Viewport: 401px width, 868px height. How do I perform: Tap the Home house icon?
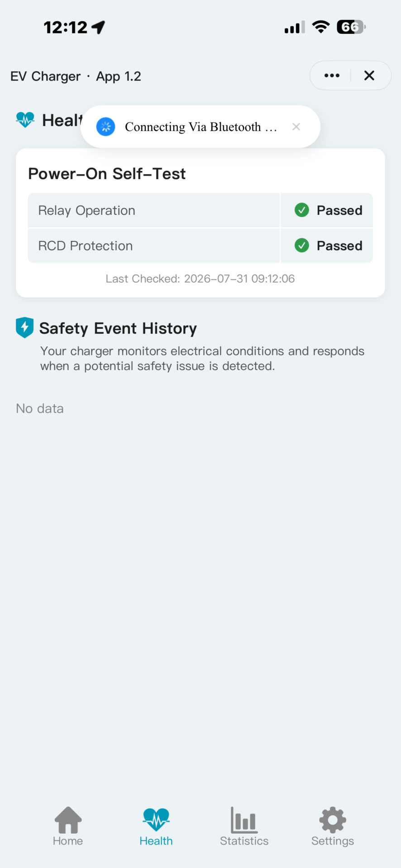pos(68,820)
